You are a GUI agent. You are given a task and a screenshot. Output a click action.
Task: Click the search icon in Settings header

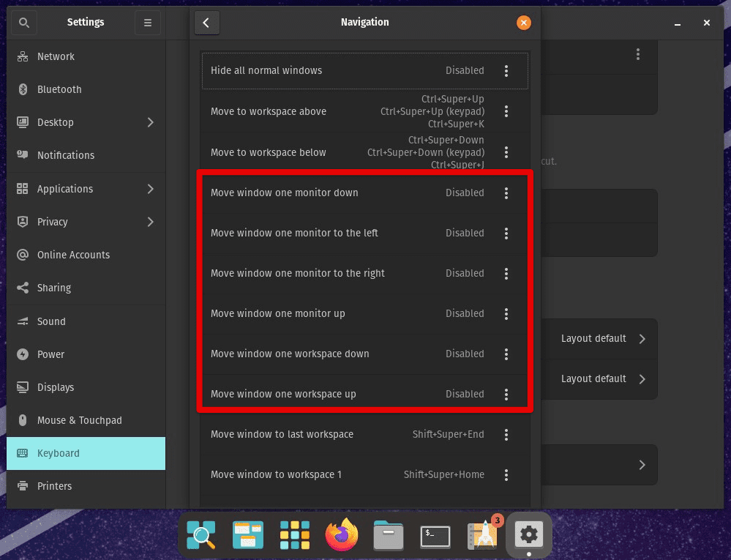tap(23, 22)
